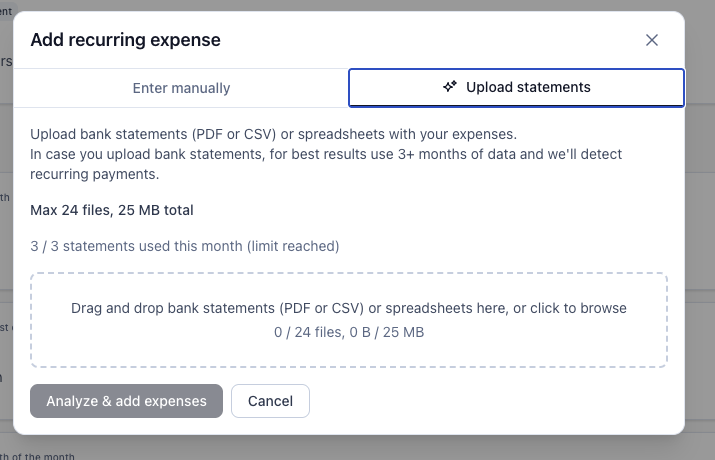Click the "recurring payments." text line
The height and width of the screenshot is (460, 715).
(x=95, y=174)
